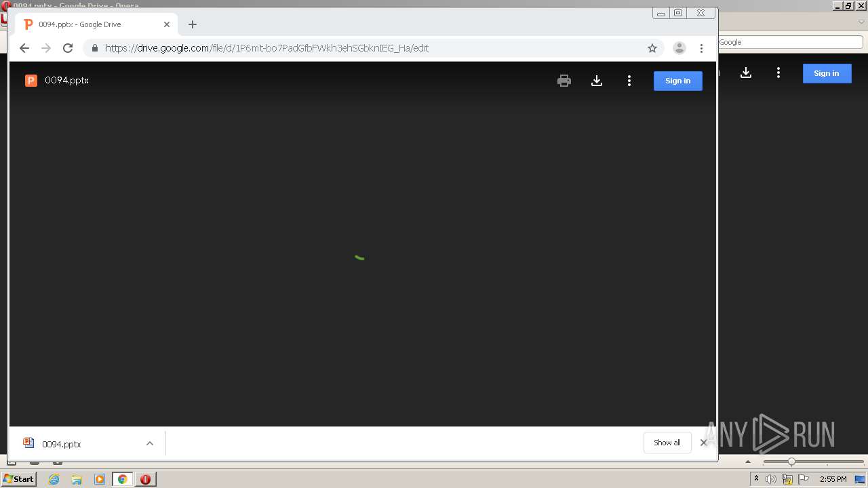
Task: Maximize the Chrome window
Action: pos(678,13)
